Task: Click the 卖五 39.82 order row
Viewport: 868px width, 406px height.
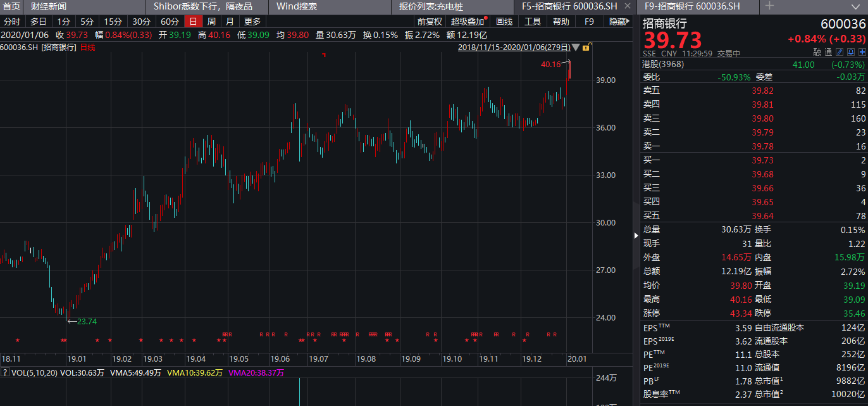Action: (753, 91)
